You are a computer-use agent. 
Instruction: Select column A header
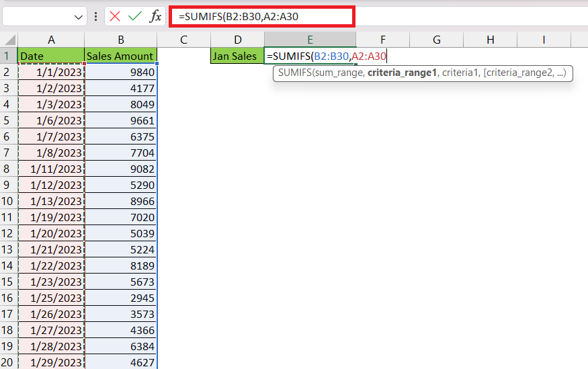tap(51, 40)
